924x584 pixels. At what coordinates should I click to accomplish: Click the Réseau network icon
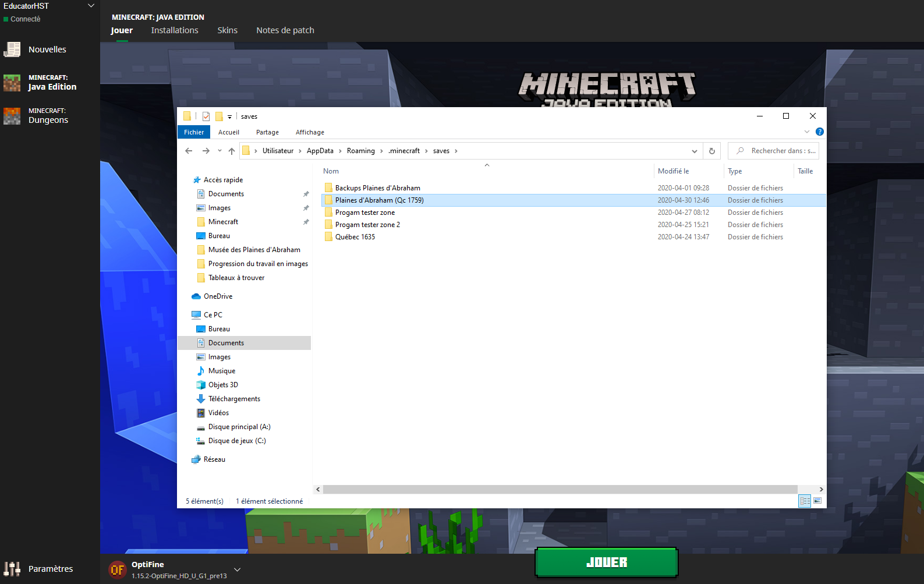(196, 459)
